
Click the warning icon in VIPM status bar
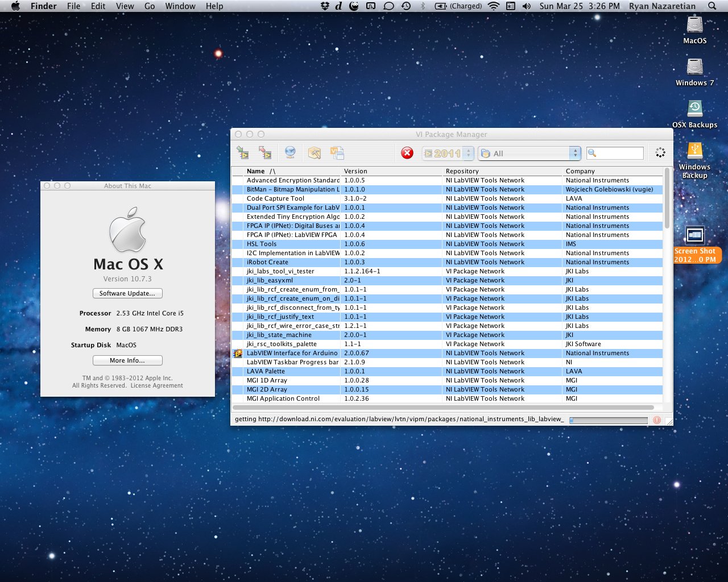657,420
